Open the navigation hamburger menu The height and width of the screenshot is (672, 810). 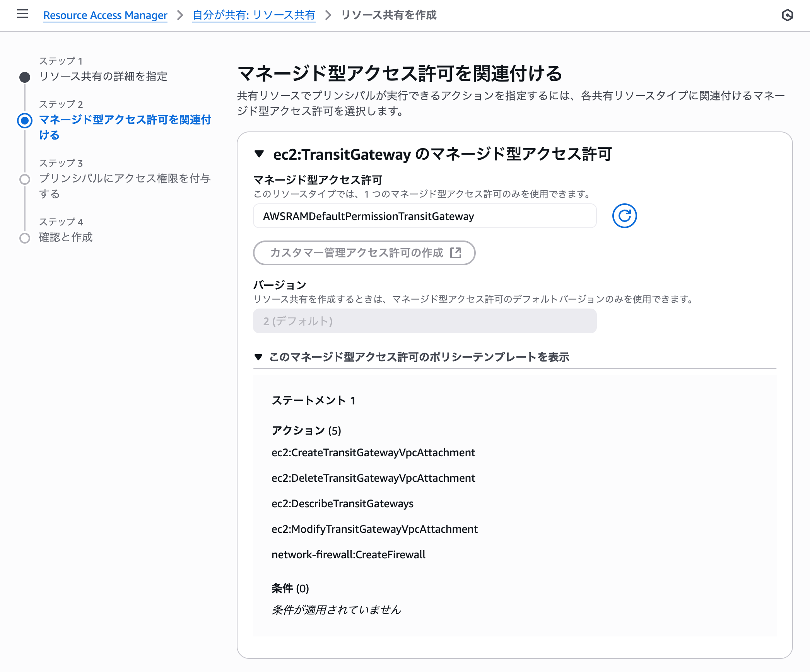[x=22, y=14]
